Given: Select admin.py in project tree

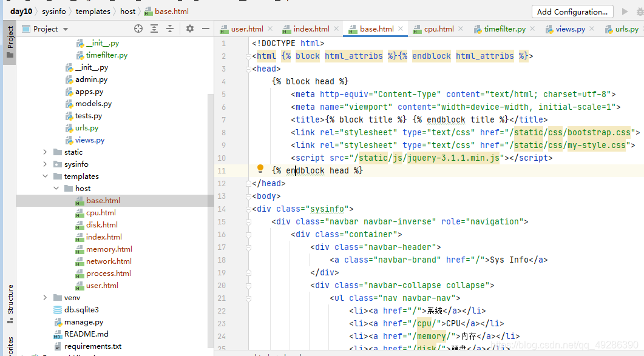Looking at the screenshot, I should 91,79.
